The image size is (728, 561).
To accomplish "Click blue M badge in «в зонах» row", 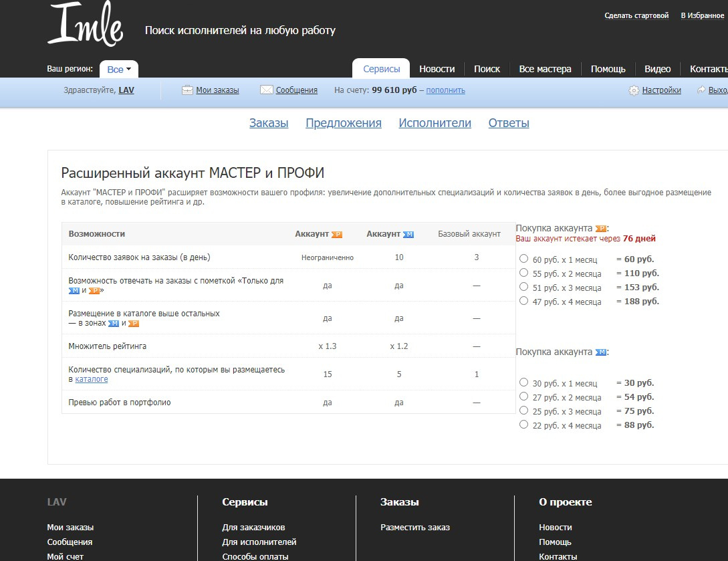I will coord(114,324).
